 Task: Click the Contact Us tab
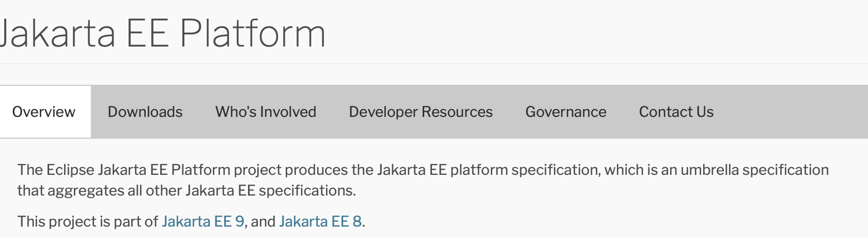[x=676, y=112]
